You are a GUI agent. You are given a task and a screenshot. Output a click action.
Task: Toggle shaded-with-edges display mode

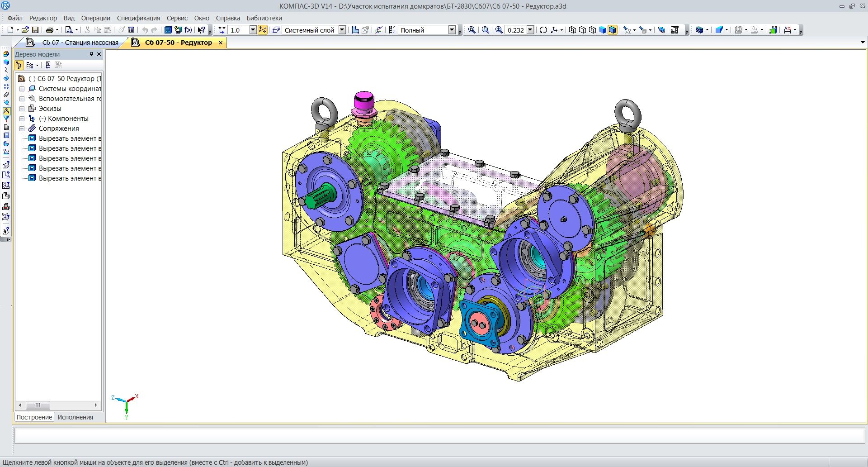pyautogui.click(x=612, y=30)
